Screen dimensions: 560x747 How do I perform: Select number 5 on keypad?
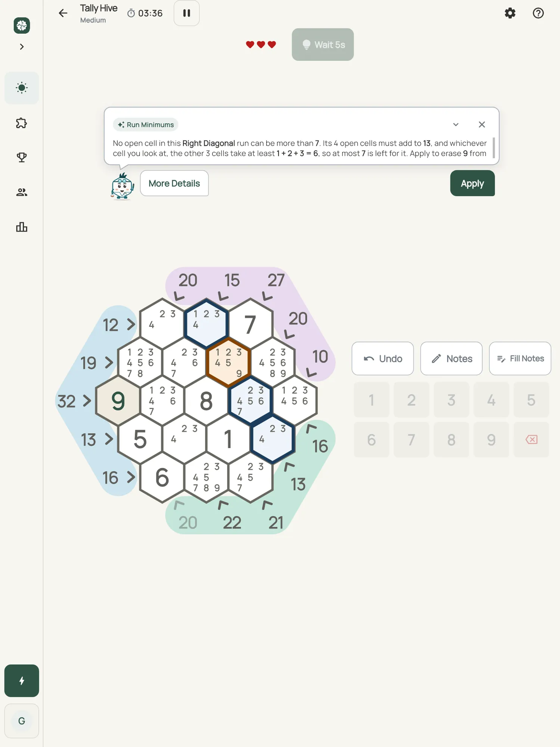pos(531,400)
